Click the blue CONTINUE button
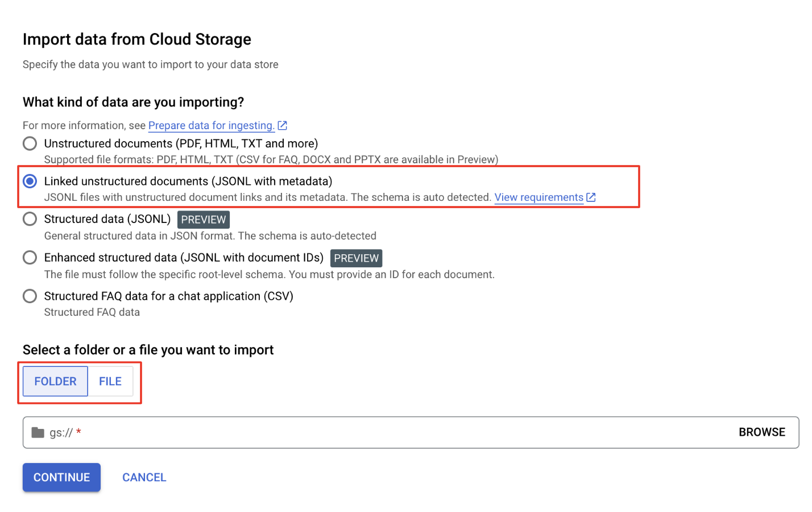812x512 pixels. (x=61, y=477)
